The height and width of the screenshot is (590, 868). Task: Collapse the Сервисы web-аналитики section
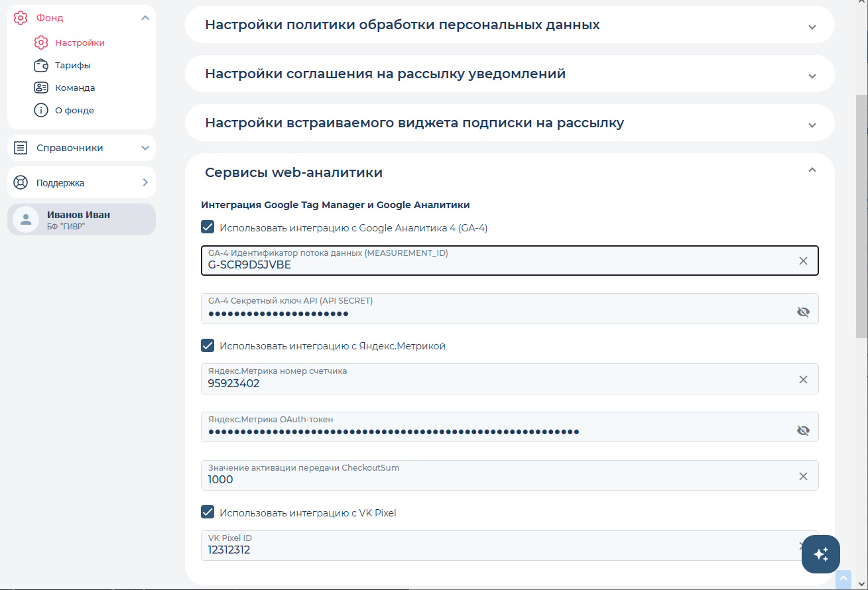[812, 170]
